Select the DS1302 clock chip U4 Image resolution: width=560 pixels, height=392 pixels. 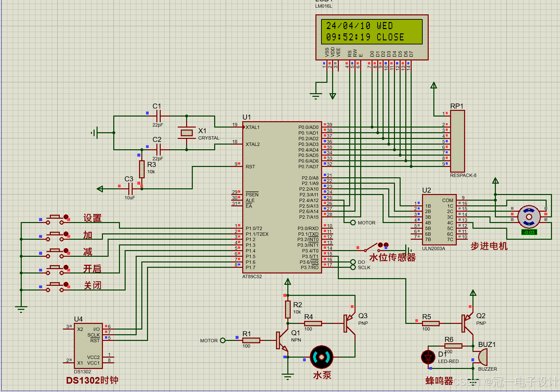pyautogui.click(x=88, y=346)
